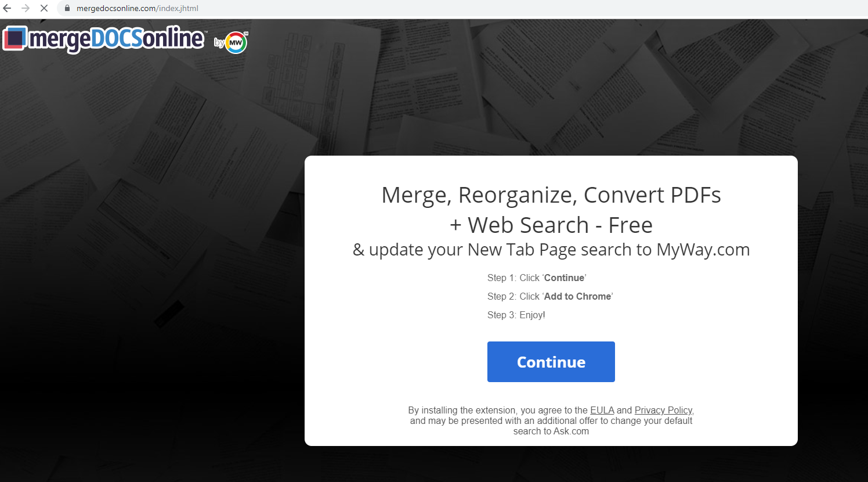Click the browser forward arrow
The height and width of the screenshot is (482, 868).
coord(26,9)
